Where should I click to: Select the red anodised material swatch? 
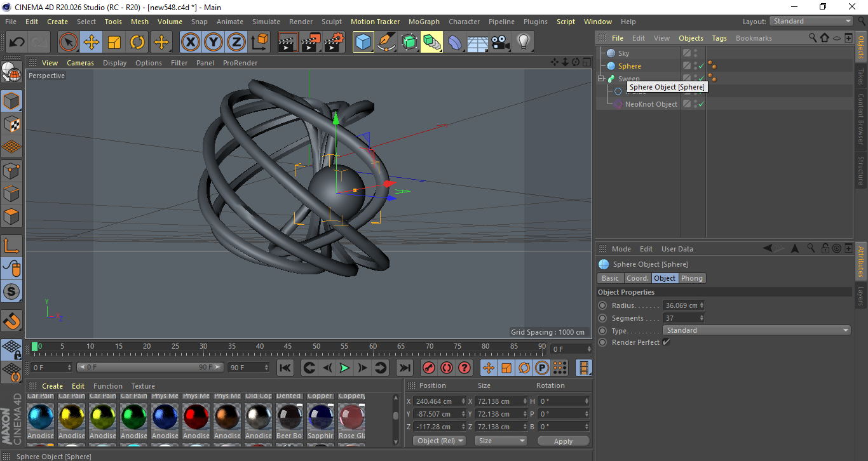coord(196,417)
